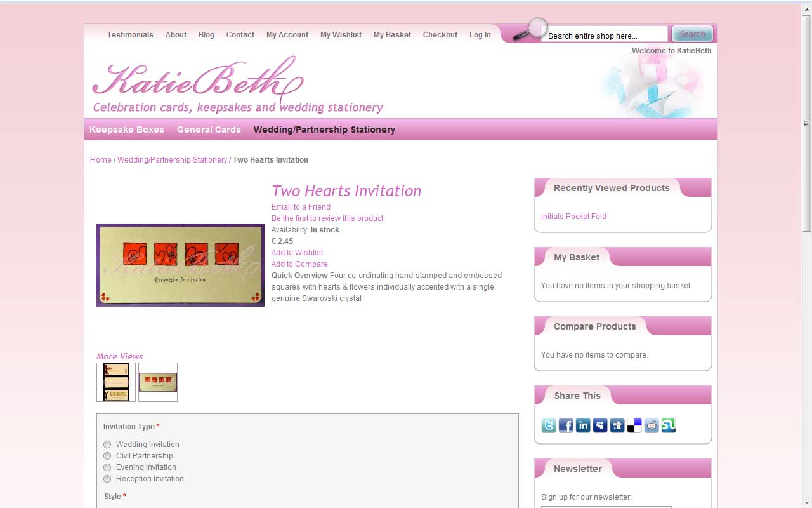812x508 pixels.
Task: Bookmark with the Delicious icon
Action: pos(634,425)
